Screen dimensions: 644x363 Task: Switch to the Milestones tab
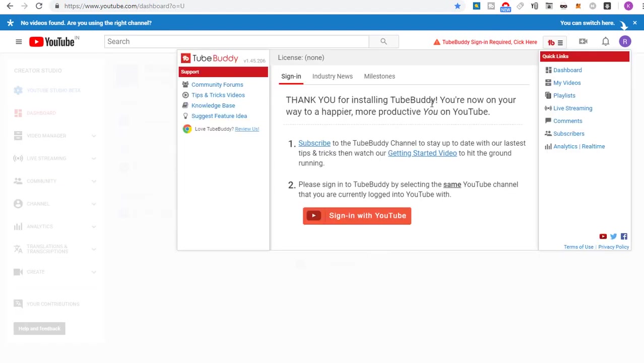click(379, 76)
